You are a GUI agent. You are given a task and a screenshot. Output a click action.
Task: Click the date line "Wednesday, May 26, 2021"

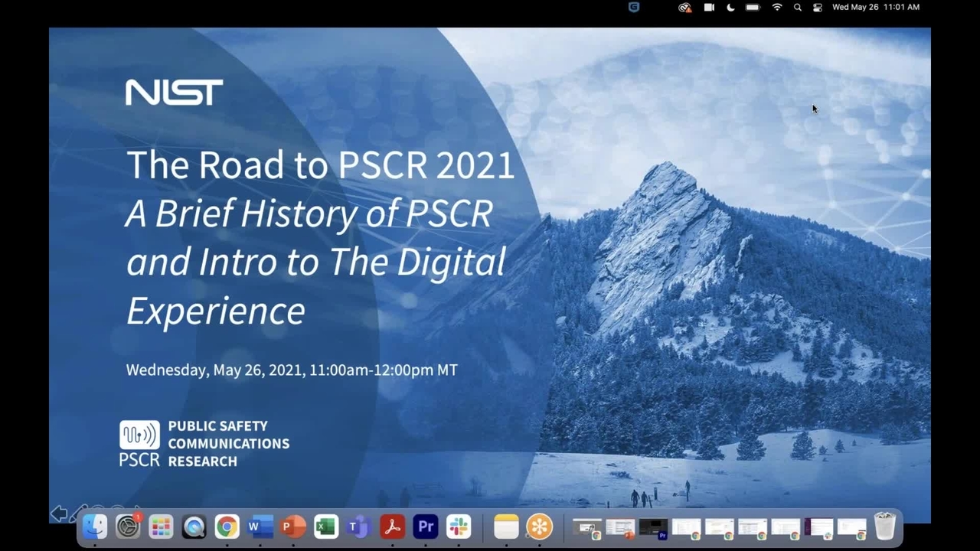(214, 370)
